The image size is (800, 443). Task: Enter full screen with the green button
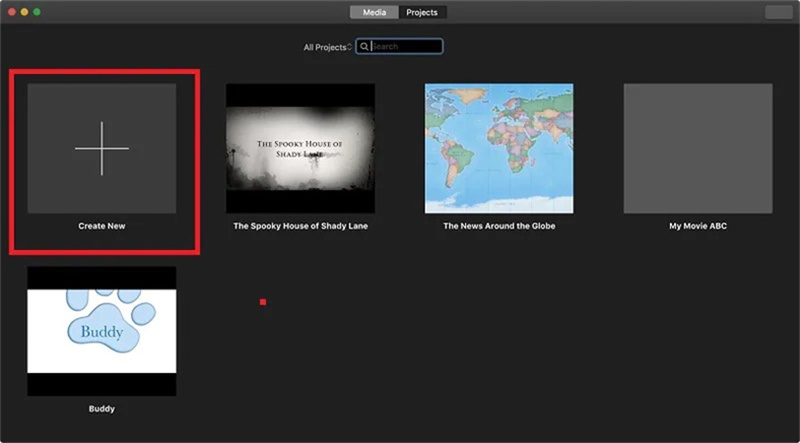(x=37, y=12)
